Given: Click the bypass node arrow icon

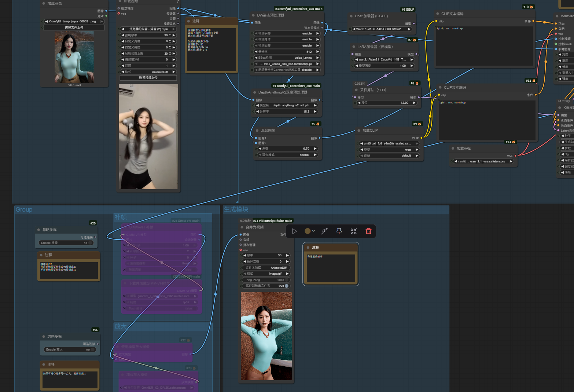Looking at the screenshot, I should [324, 231].
